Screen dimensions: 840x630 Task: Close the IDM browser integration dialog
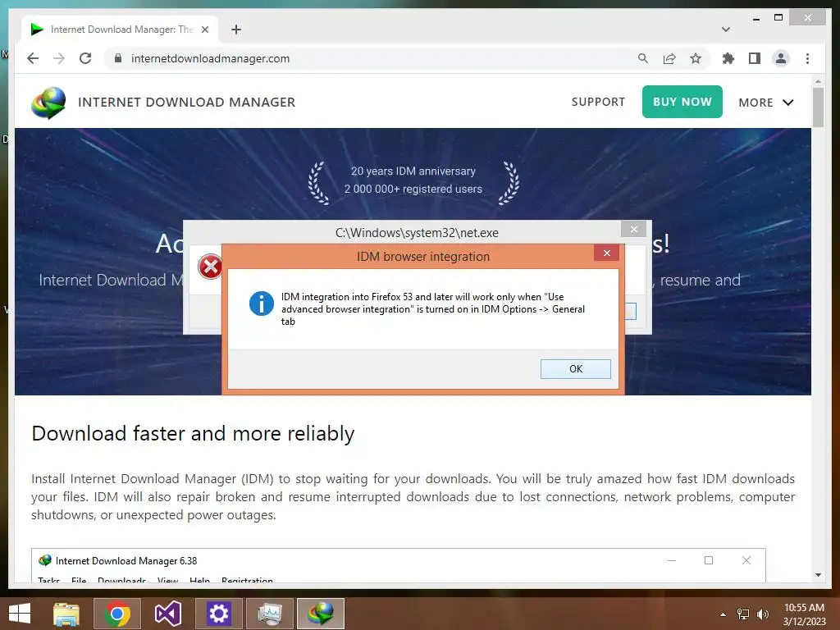pos(606,253)
